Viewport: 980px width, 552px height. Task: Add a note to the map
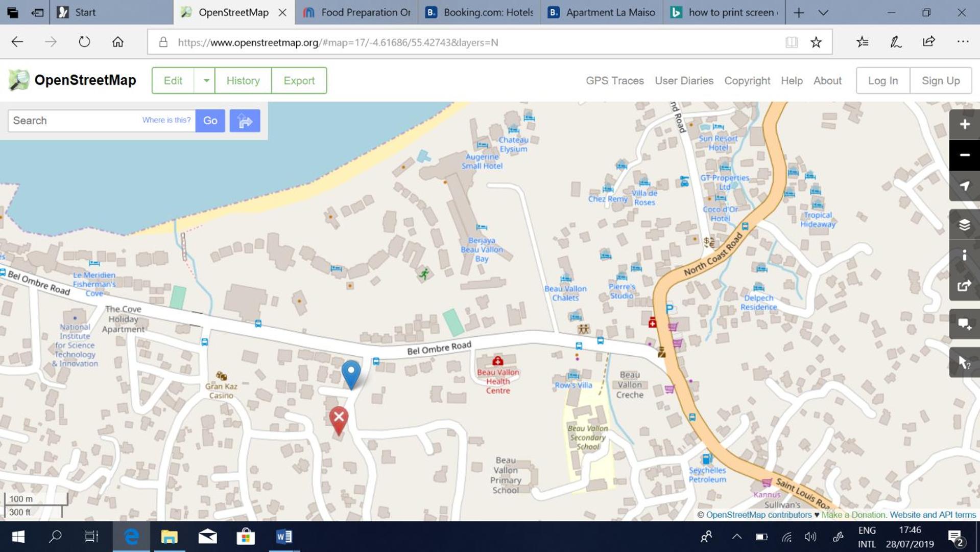[x=964, y=324]
